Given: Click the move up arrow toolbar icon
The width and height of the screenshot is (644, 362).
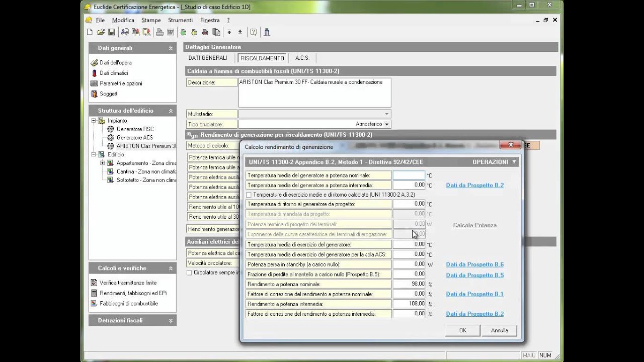Looking at the screenshot, I should pos(229,32).
